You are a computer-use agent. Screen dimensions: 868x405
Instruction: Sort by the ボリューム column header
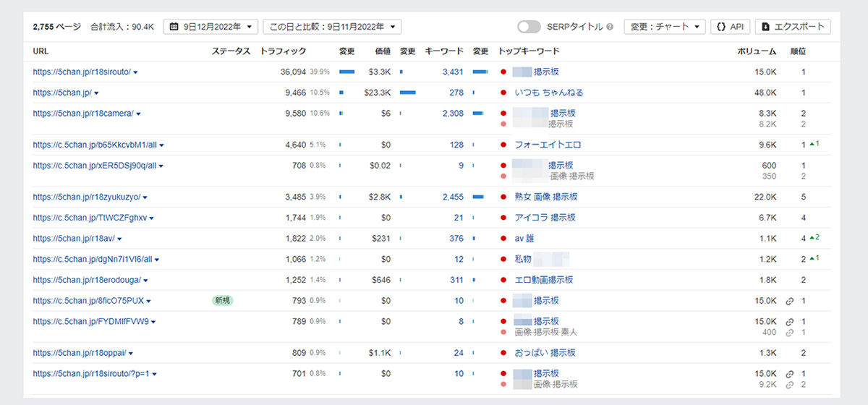(x=757, y=51)
